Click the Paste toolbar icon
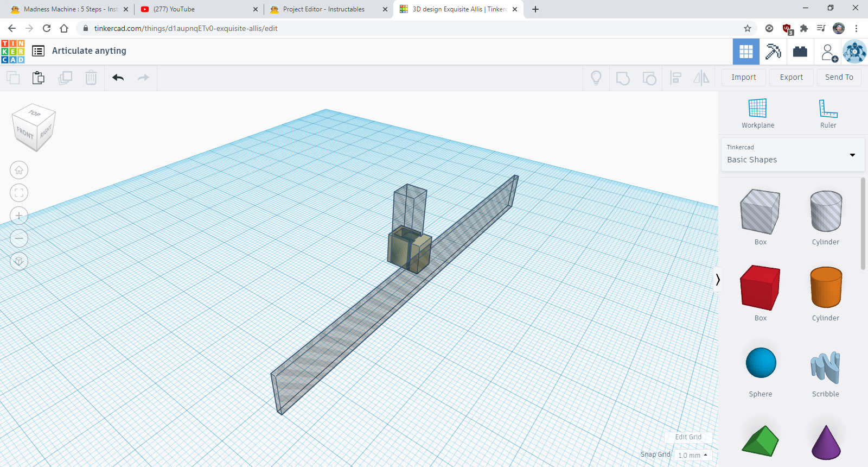 coord(38,78)
